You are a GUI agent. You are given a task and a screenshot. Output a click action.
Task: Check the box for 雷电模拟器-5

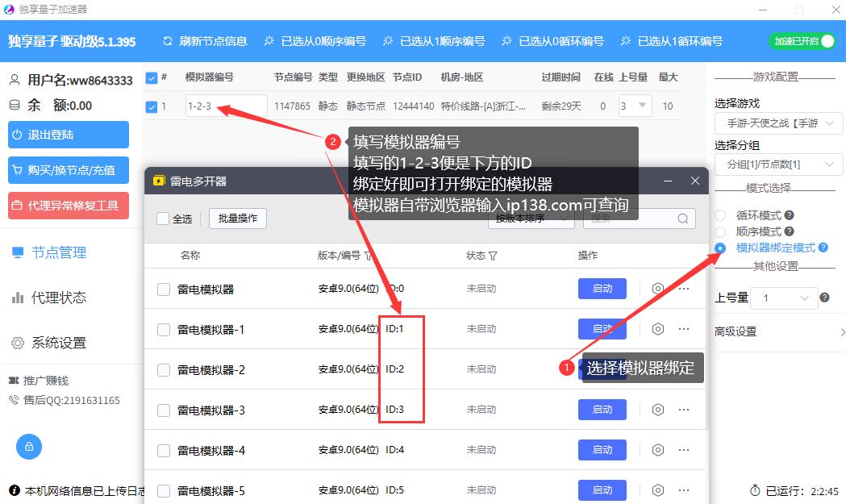tap(164, 491)
